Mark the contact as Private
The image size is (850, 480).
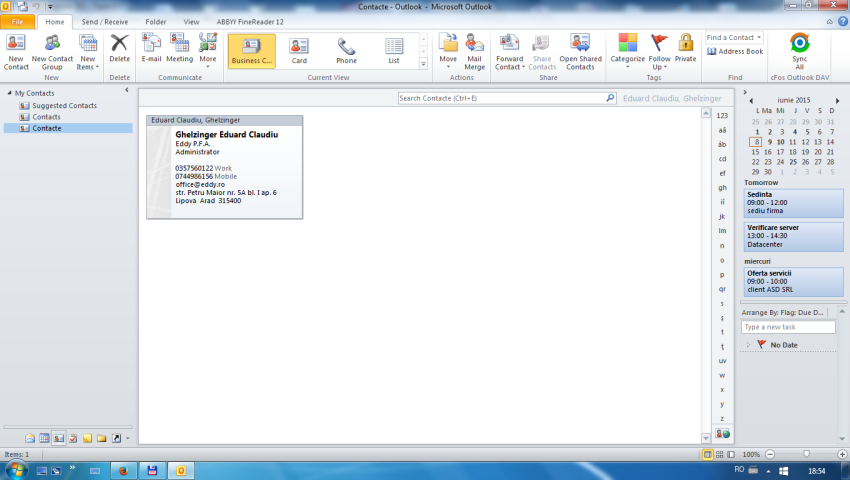coord(685,49)
